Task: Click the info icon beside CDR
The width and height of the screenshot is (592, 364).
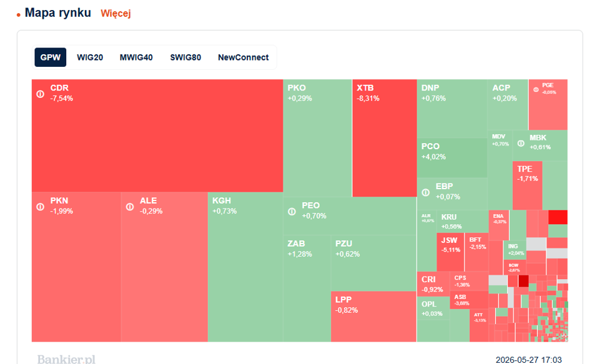Action: [41, 94]
